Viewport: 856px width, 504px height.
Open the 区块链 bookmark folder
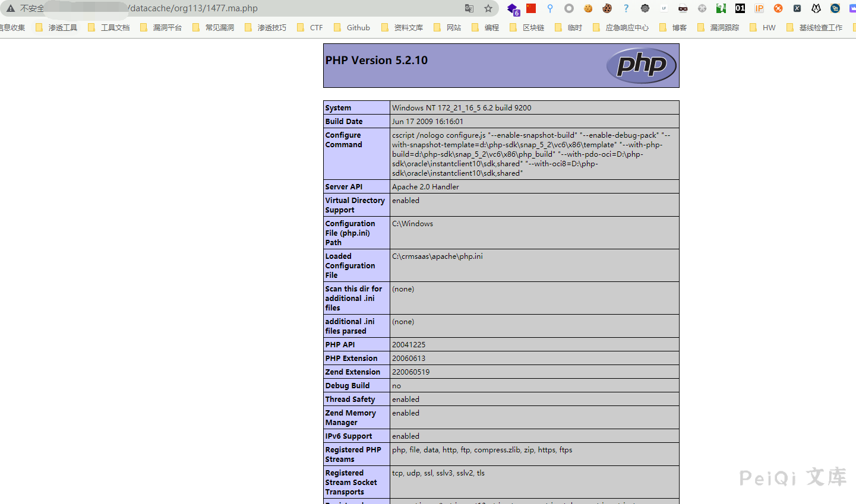[527, 27]
